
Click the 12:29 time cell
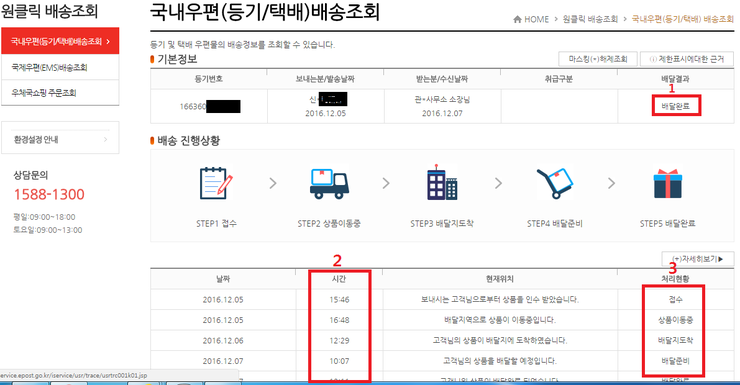pos(339,340)
